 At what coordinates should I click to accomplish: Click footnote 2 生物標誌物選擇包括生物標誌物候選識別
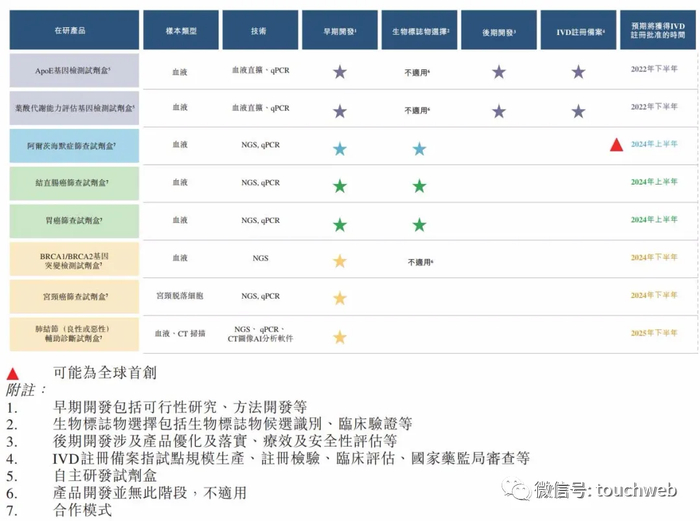point(232,424)
